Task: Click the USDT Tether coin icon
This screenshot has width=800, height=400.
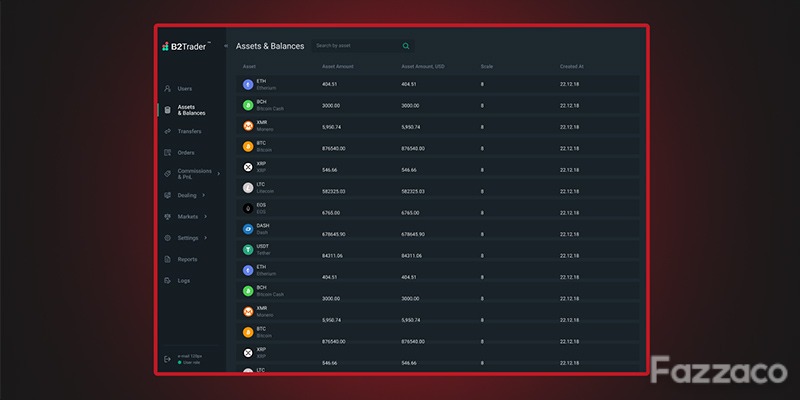Action: coord(248,249)
